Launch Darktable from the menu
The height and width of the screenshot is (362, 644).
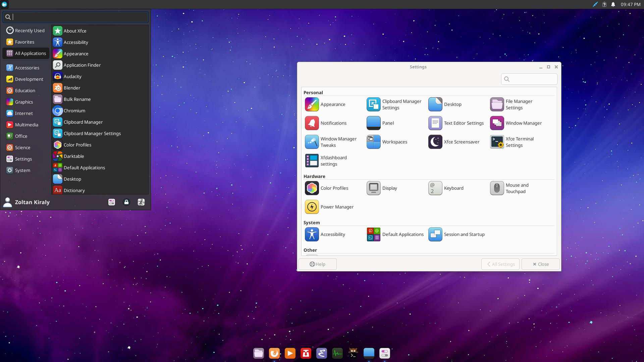[x=100, y=156]
